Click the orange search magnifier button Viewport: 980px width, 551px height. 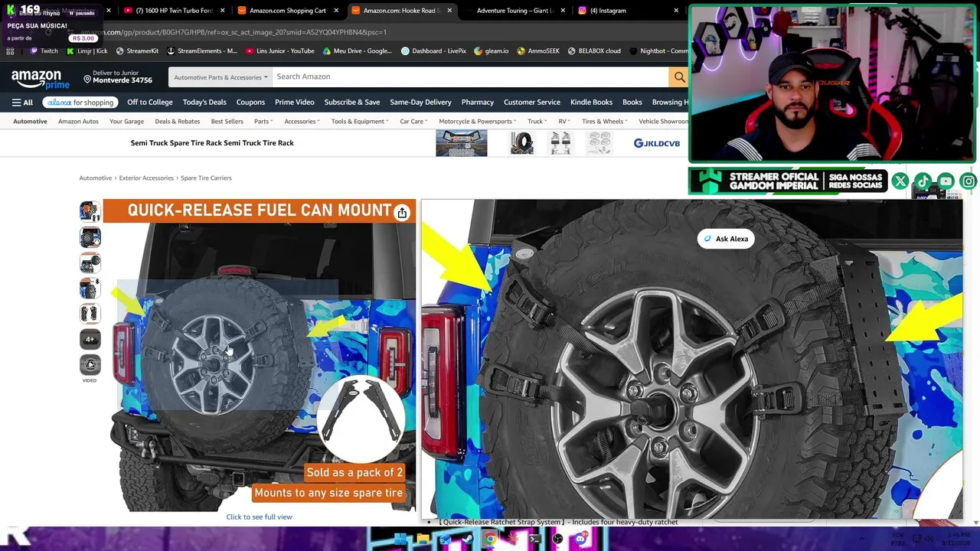pos(679,77)
